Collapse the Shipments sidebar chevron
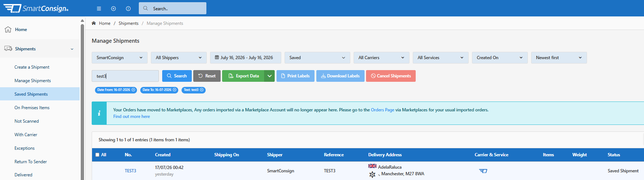Viewport: 644px width, 180px height. tap(72, 49)
